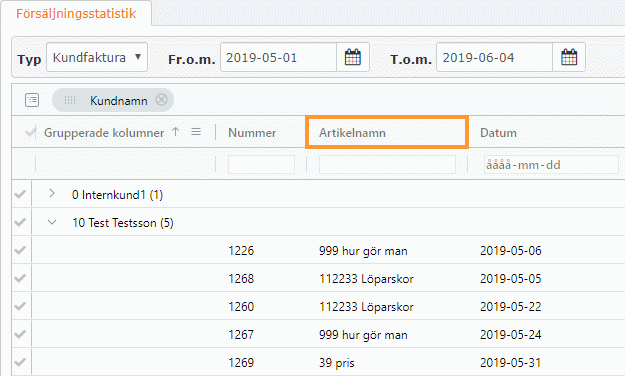Click '112233 Löparskor' in row 1268
The width and height of the screenshot is (625, 376).
366,279
